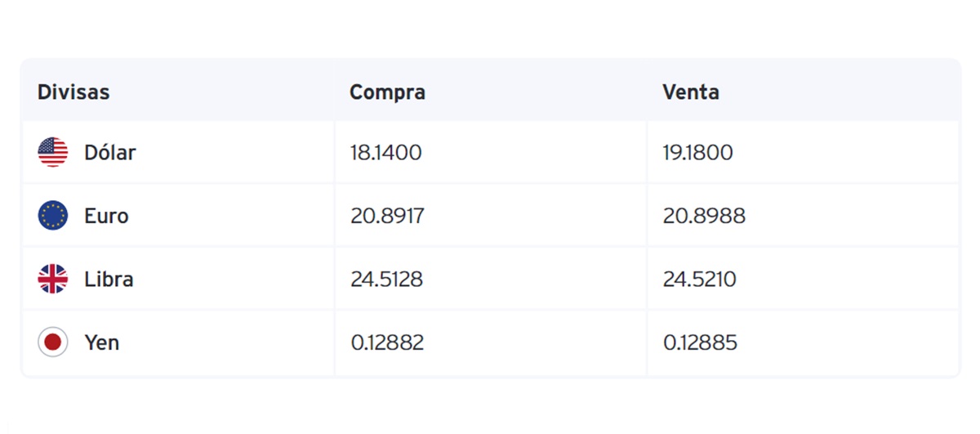
Task: Select the Libra currency label
Action: coord(109,279)
